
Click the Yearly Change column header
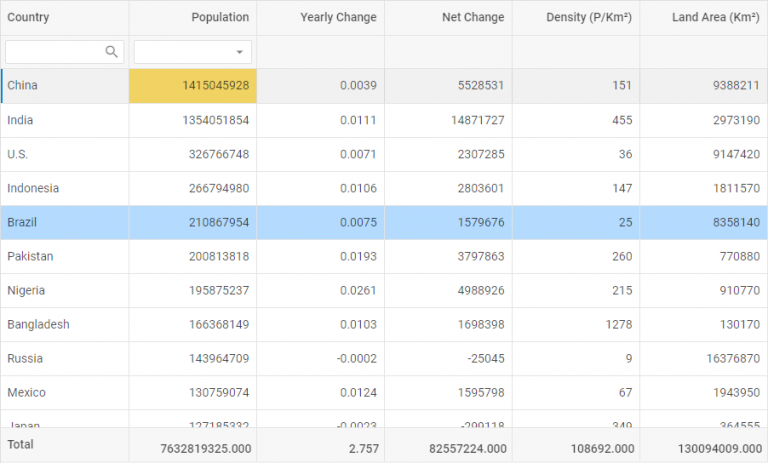pos(338,18)
